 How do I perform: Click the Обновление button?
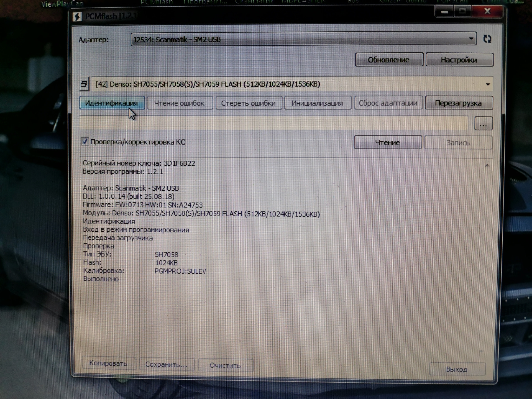(389, 60)
